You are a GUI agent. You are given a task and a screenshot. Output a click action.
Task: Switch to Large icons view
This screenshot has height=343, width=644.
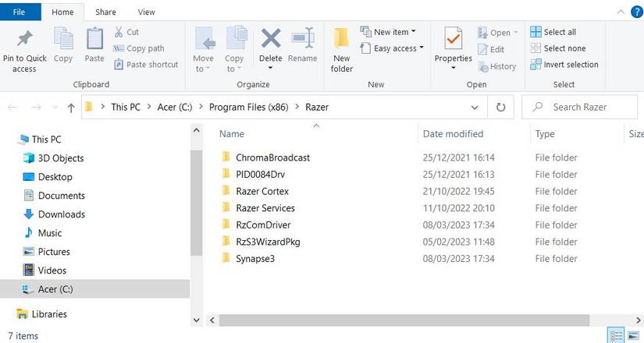[x=633, y=336]
